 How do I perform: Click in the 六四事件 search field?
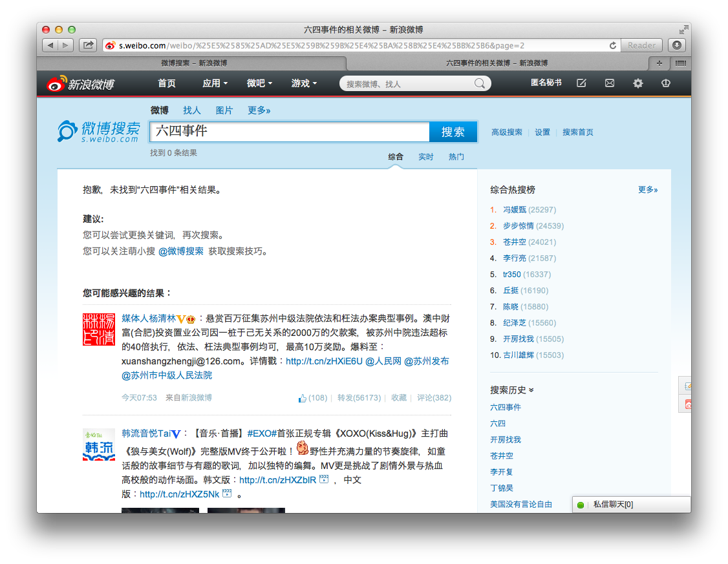click(290, 132)
